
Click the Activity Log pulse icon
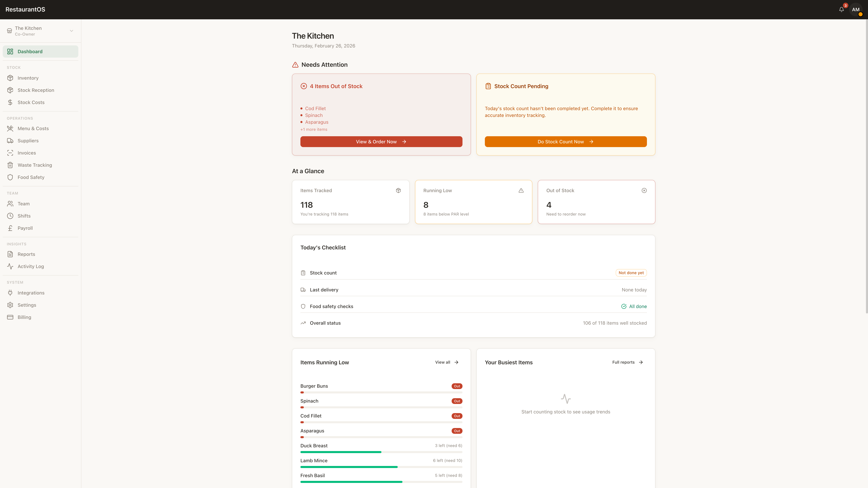click(10, 266)
